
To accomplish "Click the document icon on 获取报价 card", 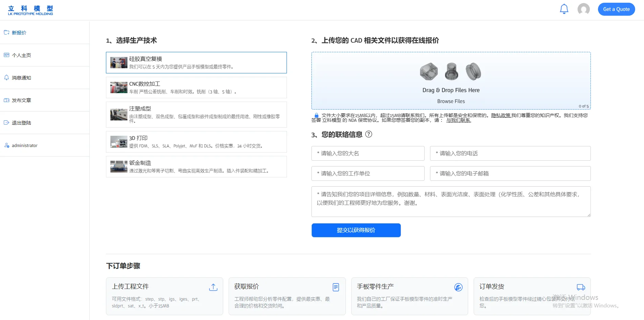I will click(336, 288).
